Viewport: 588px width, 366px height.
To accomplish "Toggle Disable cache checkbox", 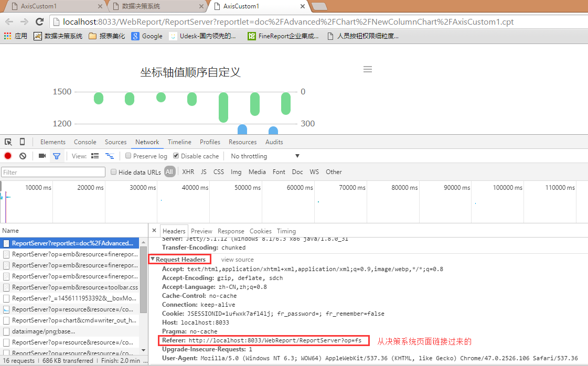I will click(176, 156).
